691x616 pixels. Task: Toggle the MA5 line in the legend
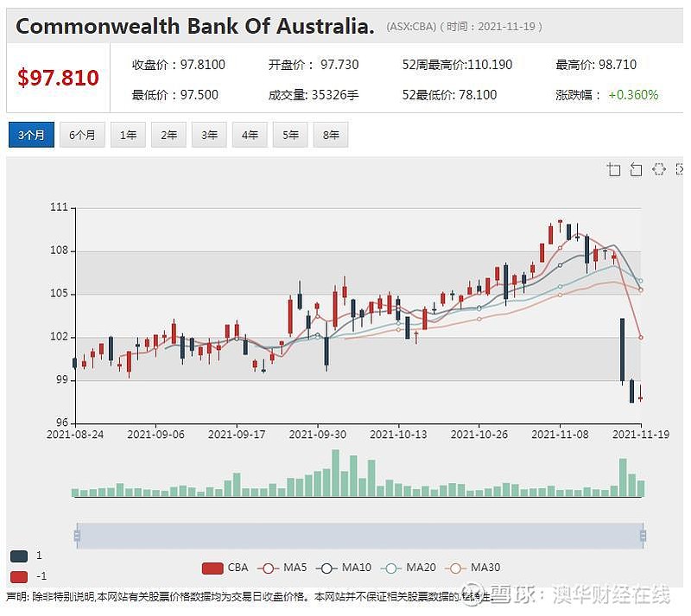click(282, 568)
